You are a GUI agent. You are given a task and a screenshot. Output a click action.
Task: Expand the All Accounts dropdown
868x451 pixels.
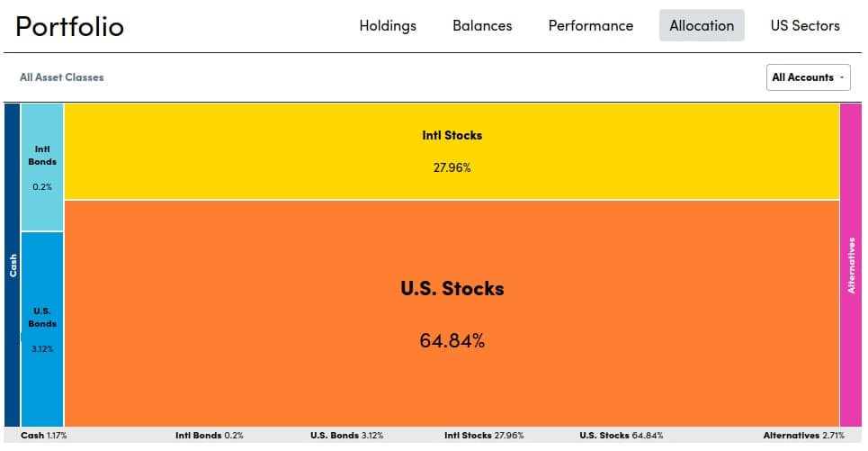coord(809,77)
